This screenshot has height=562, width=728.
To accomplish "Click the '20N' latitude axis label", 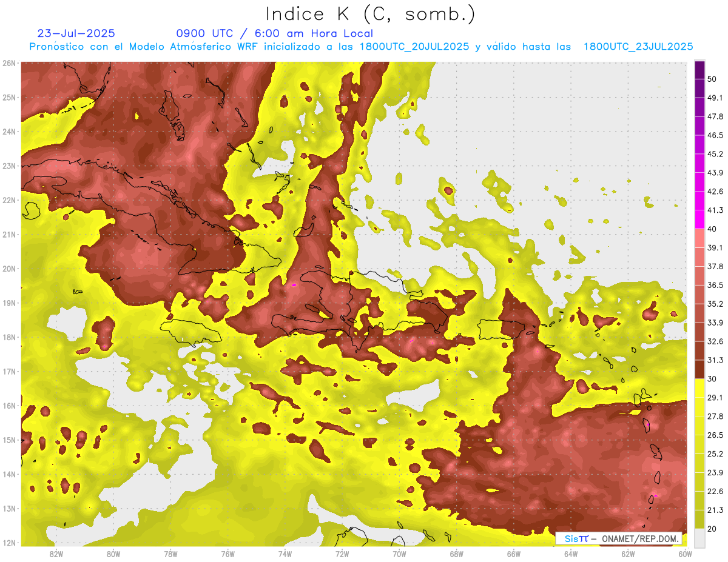I will point(8,269).
